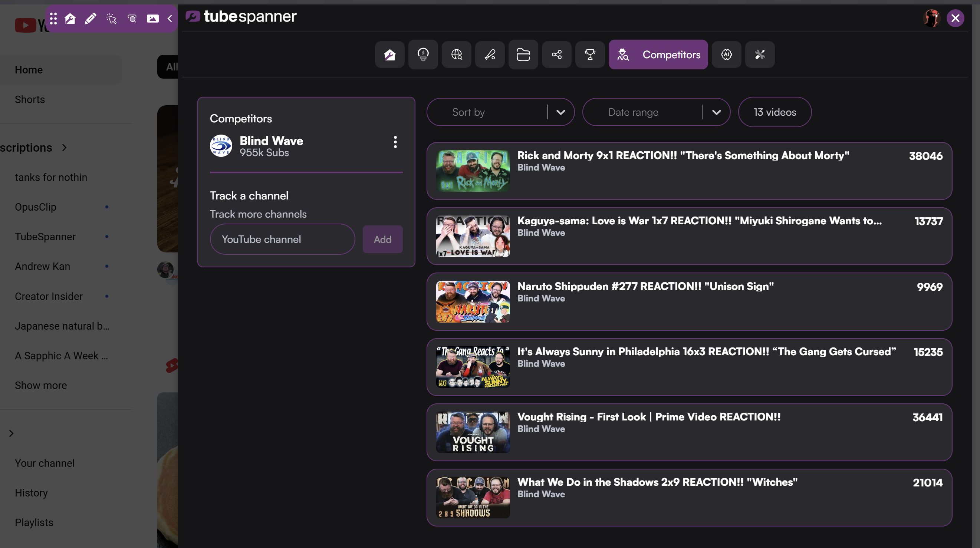This screenshot has height=548, width=980.
Task: Click the magnifier search icon on purple toolbar
Action: coord(132,18)
